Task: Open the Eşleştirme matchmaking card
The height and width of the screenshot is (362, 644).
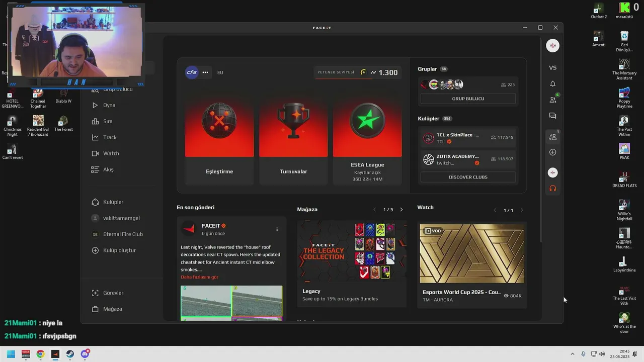Action: [x=219, y=137]
